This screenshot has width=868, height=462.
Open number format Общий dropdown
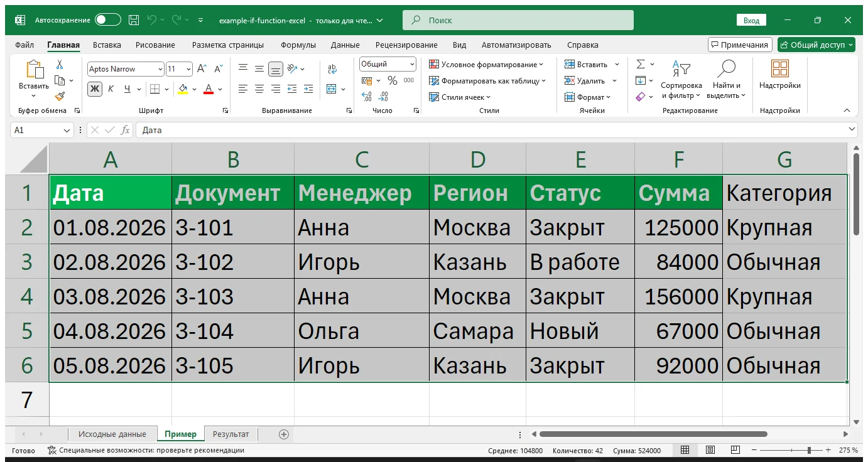[412, 64]
